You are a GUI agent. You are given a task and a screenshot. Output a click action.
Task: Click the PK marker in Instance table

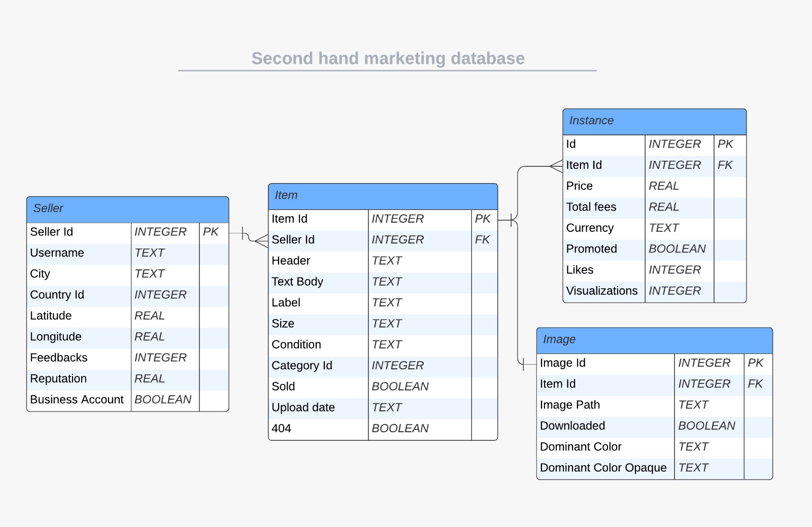pos(725,144)
